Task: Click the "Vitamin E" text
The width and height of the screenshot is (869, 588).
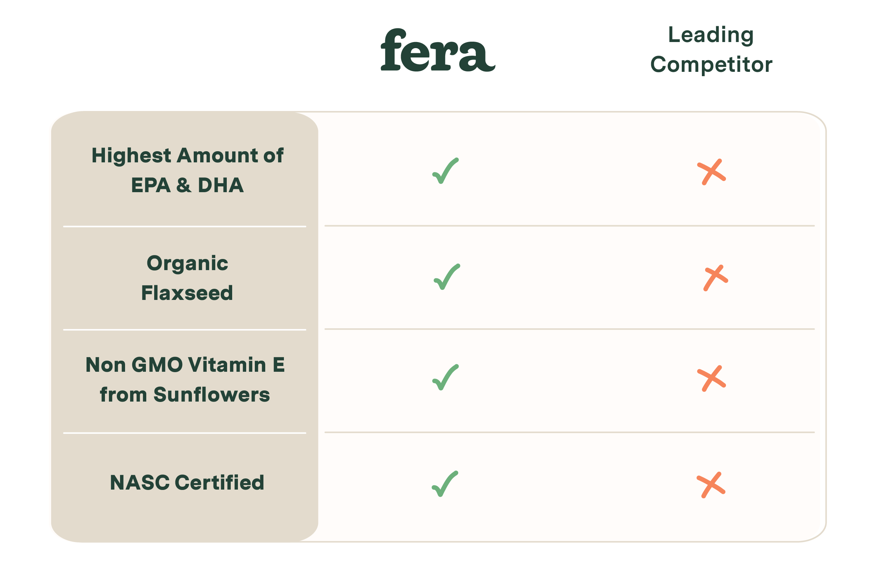Action: 236,365
